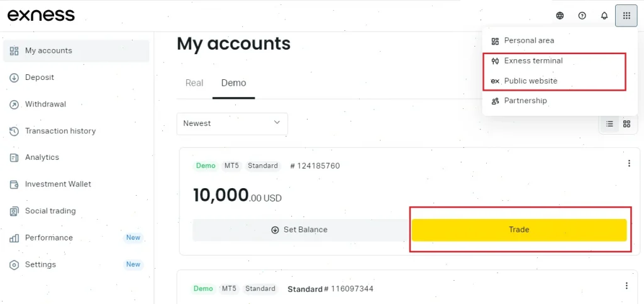This screenshot has height=304, width=644.
Task: Select the Demo accounts tab
Action: click(x=234, y=83)
